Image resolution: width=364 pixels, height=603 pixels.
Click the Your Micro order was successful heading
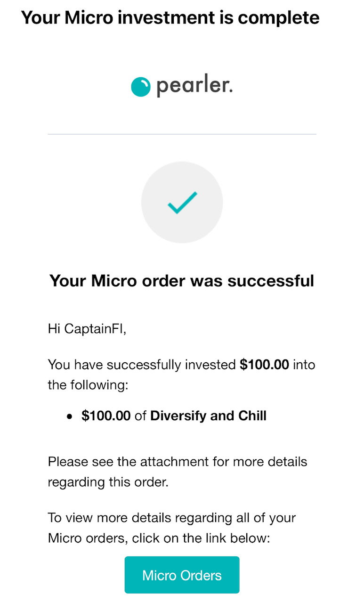coord(182,280)
